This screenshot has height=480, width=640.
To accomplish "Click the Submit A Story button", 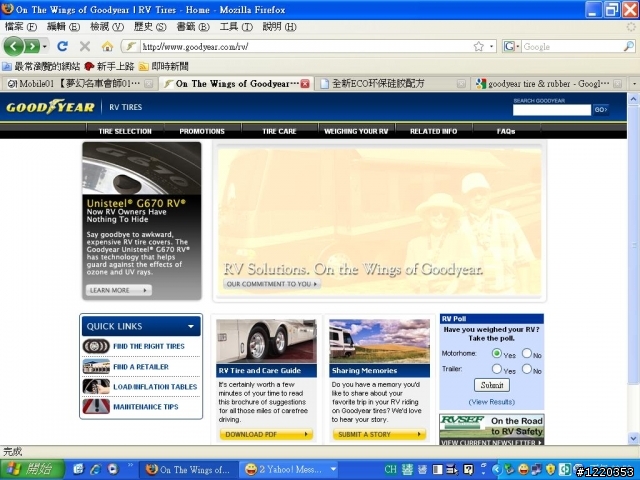I will [x=380, y=434].
